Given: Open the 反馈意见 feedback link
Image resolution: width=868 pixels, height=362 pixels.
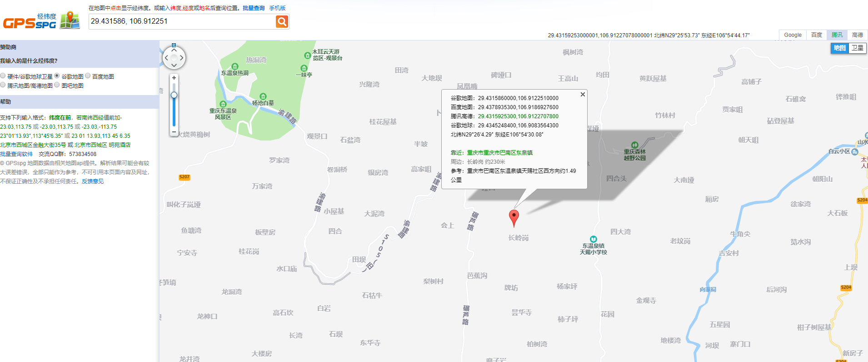Looking at the screenshot, I should [93, 181].
